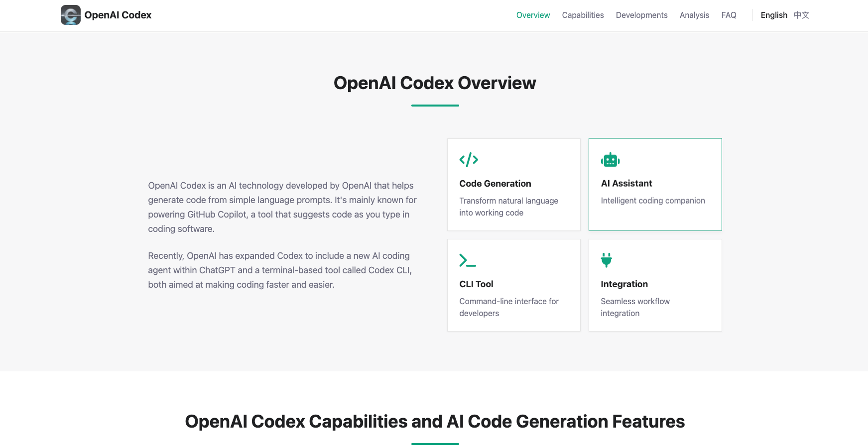
Task: Switch language to English
Action: (x=774, y=15)
